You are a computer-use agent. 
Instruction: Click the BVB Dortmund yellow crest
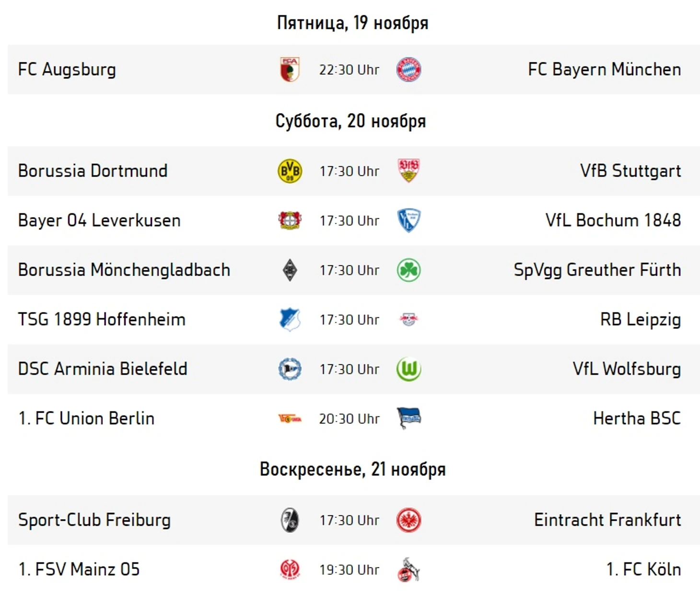290,171
